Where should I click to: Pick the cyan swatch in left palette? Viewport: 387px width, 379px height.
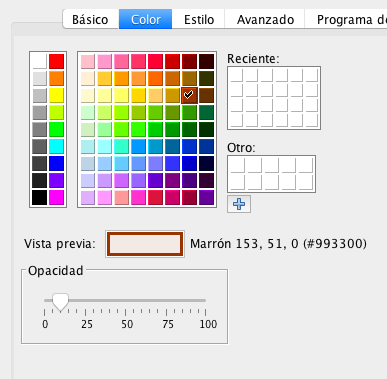coord(56,146)
